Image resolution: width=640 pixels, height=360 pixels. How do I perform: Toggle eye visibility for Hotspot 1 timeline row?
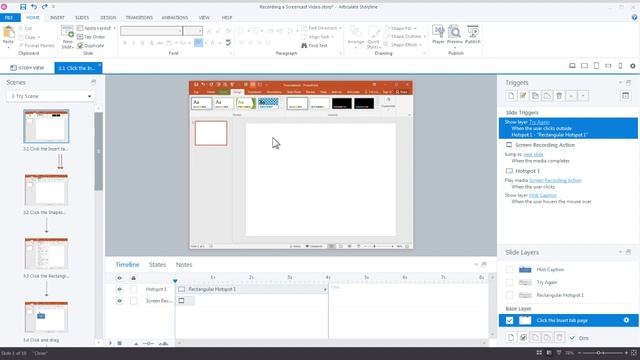(x=119, y=289)
